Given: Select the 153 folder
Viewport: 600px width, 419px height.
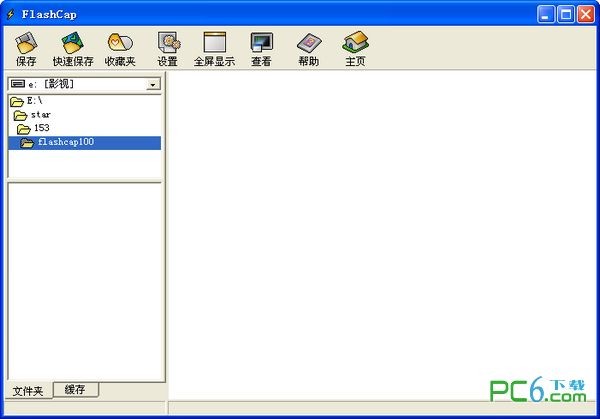Looking at the screenshot, I should pyautogui.click(x=33, y=128).
